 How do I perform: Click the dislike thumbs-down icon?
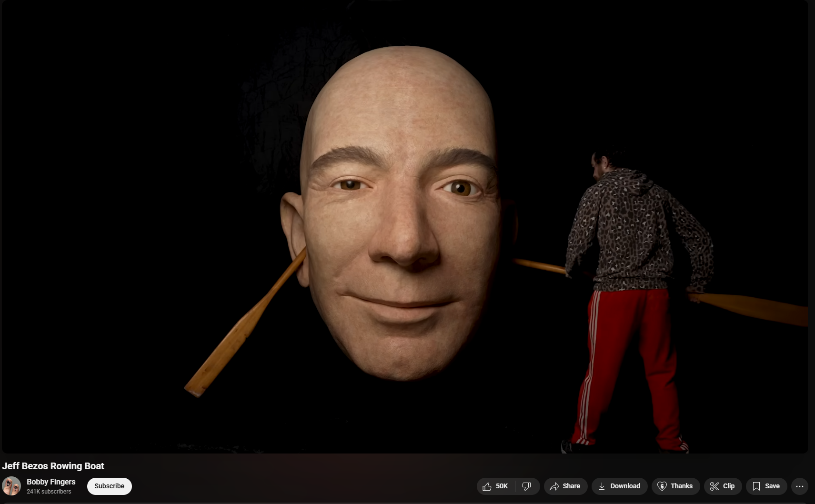pos(527,486)
